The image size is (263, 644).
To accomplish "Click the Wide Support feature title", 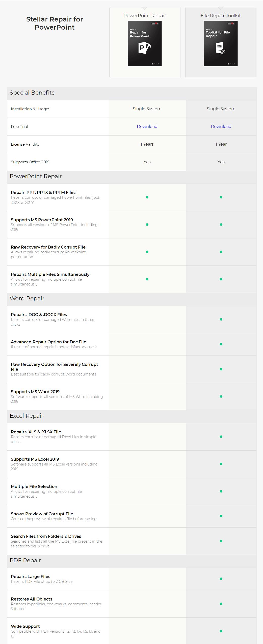I will coord(25,626).
